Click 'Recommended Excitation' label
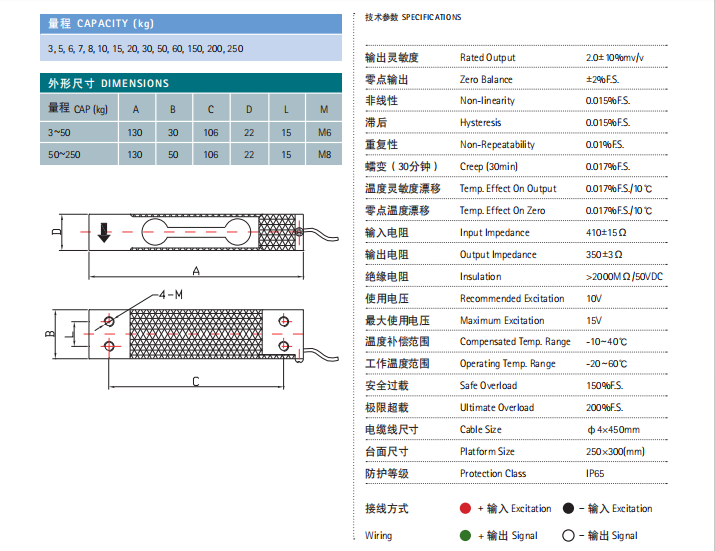The width and height of the screenshot is (715, 551). coord(512,298)
